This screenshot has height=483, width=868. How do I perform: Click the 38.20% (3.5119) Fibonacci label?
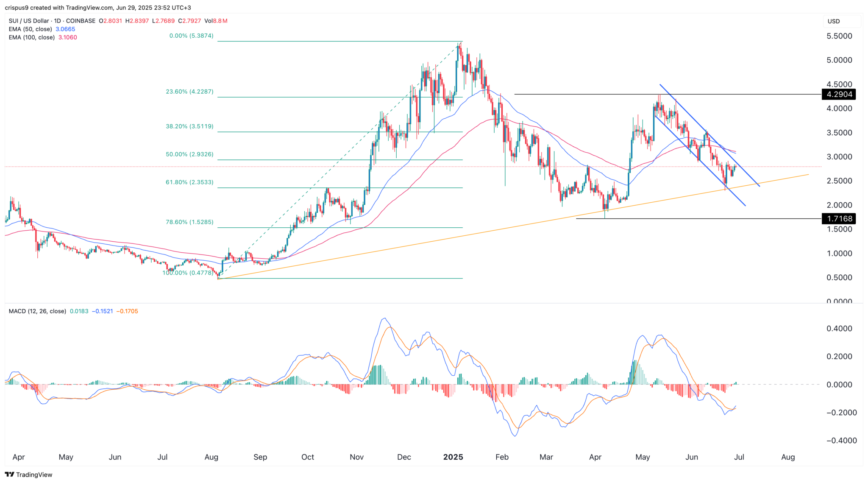[x=189, y=126]
